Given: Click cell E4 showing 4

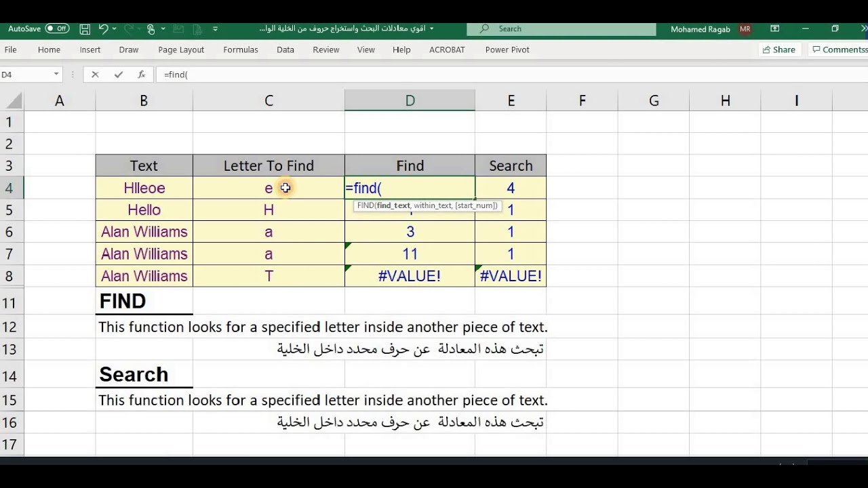Looking at the screenshot, I should 511,188.
